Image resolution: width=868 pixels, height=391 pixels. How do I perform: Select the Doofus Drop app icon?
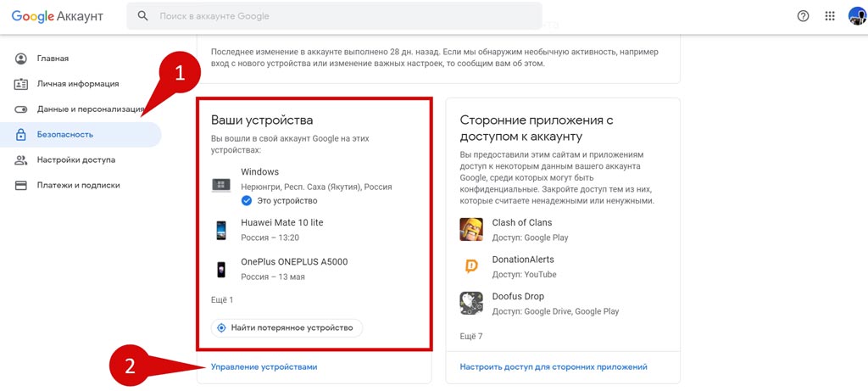tap(471, 304)
